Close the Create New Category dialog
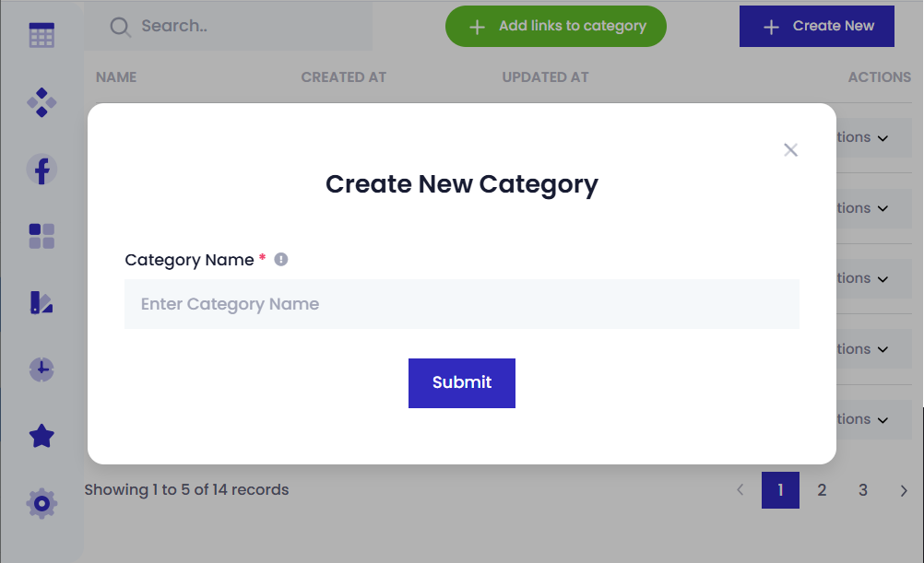Screen dimensions: 924x563 (x=790, y=150)
